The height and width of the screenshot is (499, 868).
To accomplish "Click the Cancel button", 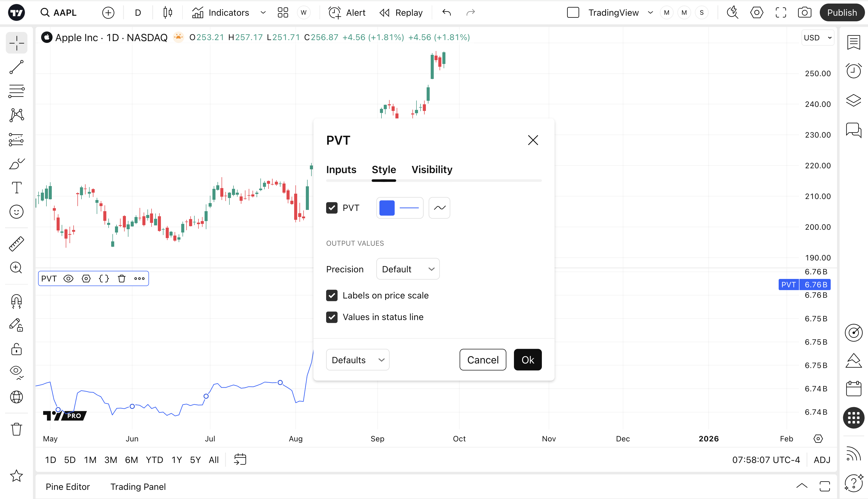I will click(x=482, y=360).
